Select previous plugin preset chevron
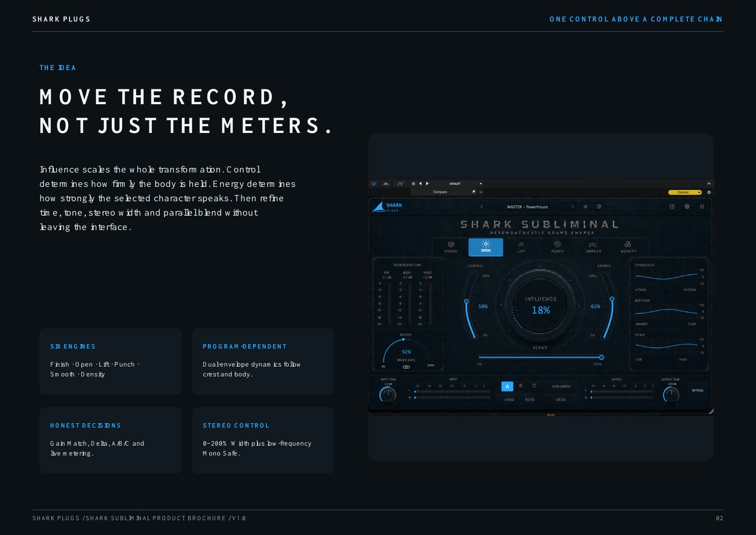 pos(482,207)
